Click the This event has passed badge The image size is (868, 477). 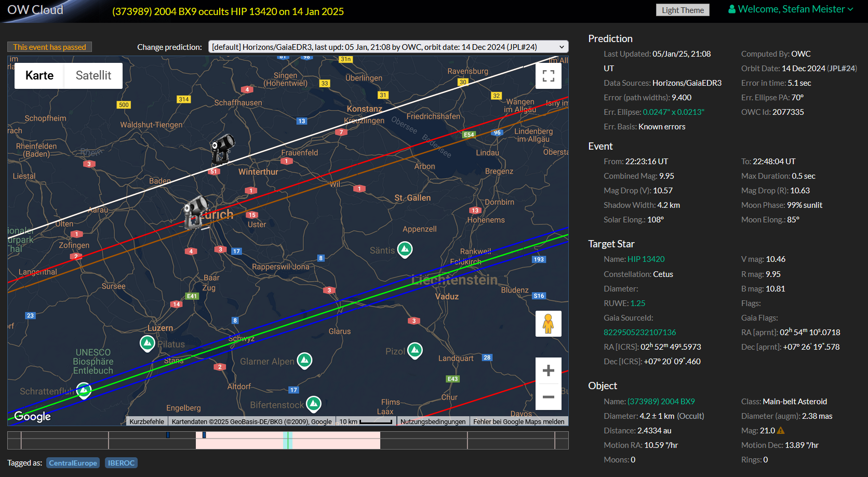50,47
